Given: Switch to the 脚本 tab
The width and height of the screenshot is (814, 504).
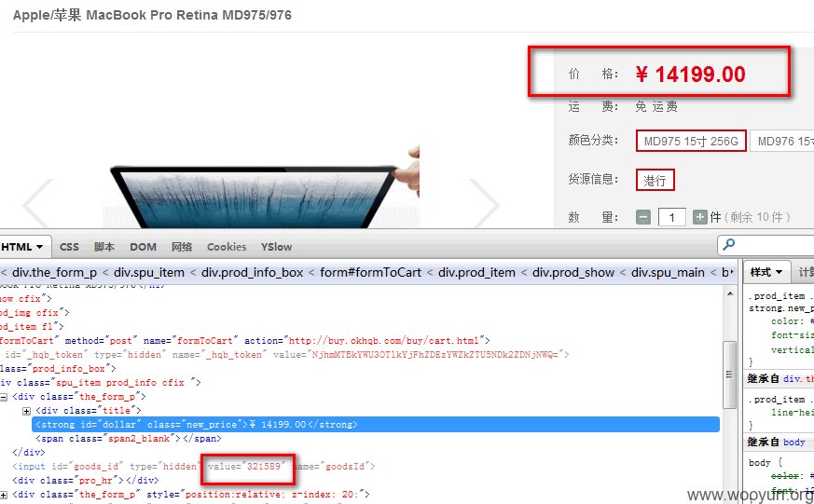Looking at the screenshot, I should (103, 247).
